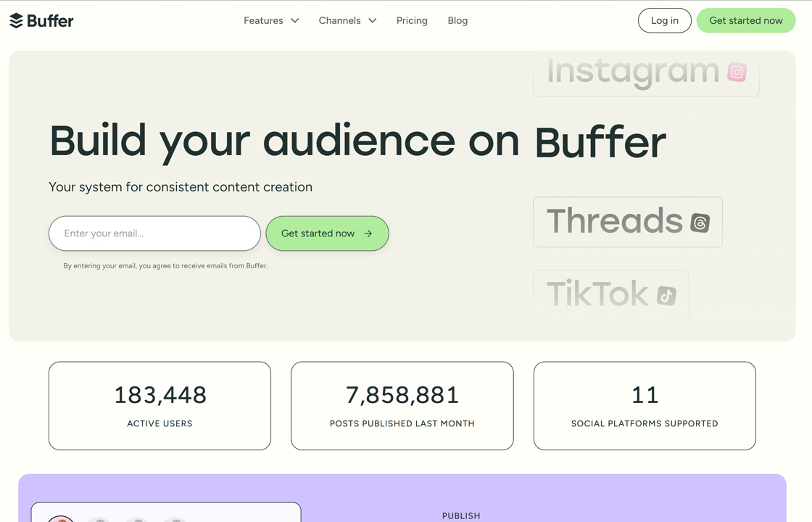Click hero Get started now arrow button
This screenshot has height=522, width=812.
tap(327, 233)
